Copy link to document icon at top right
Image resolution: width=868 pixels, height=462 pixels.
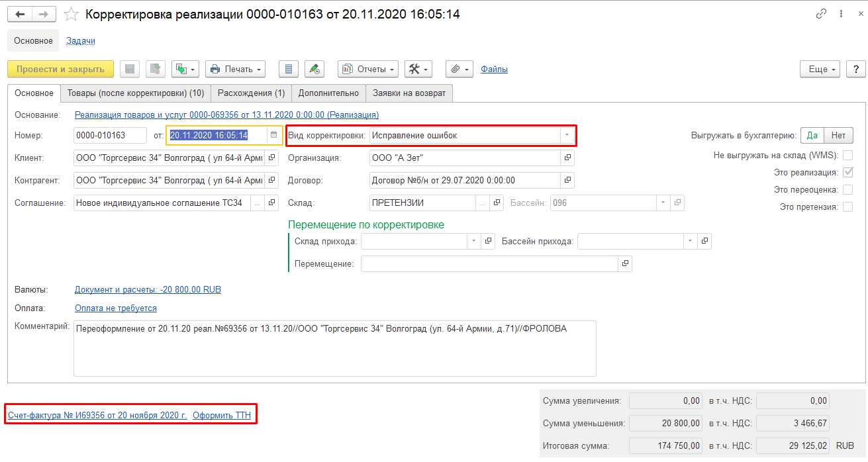[x=822, y=14]
